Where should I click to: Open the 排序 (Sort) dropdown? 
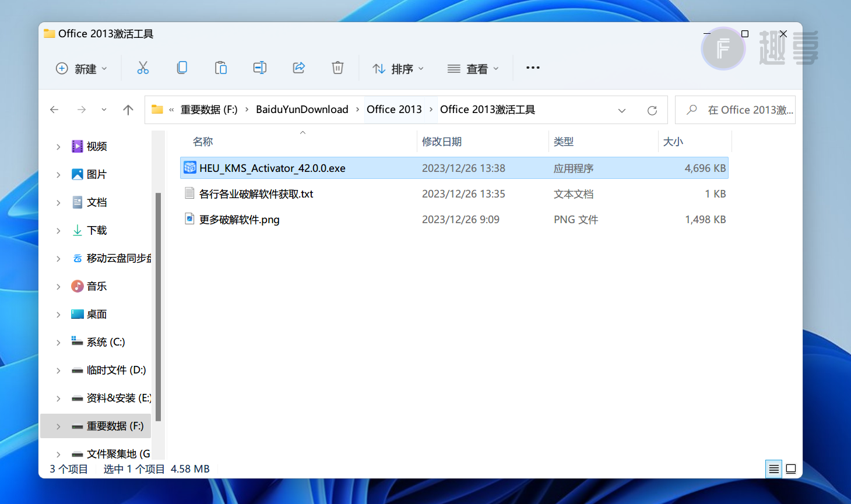398,69
